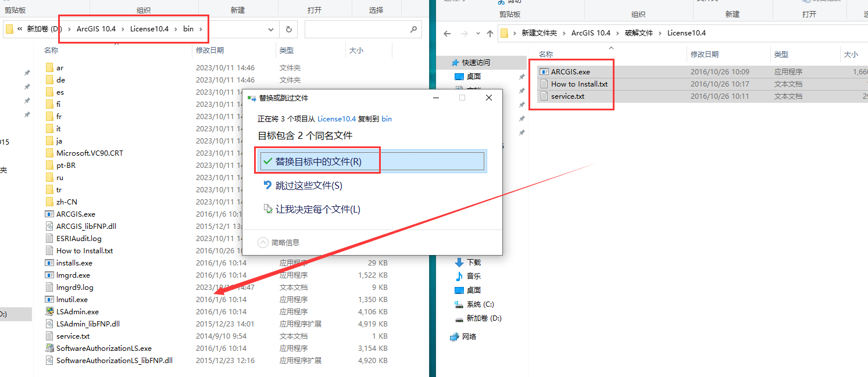This screenshot has height=377, width=868.
Task: Open 桌面 under quick access in right pane
Action: 474,77
